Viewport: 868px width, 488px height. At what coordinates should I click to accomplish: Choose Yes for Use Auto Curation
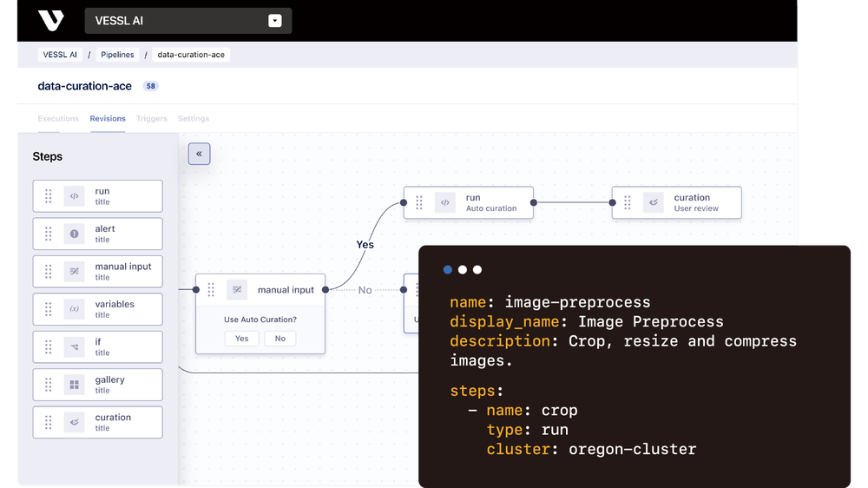coord(242,339)
